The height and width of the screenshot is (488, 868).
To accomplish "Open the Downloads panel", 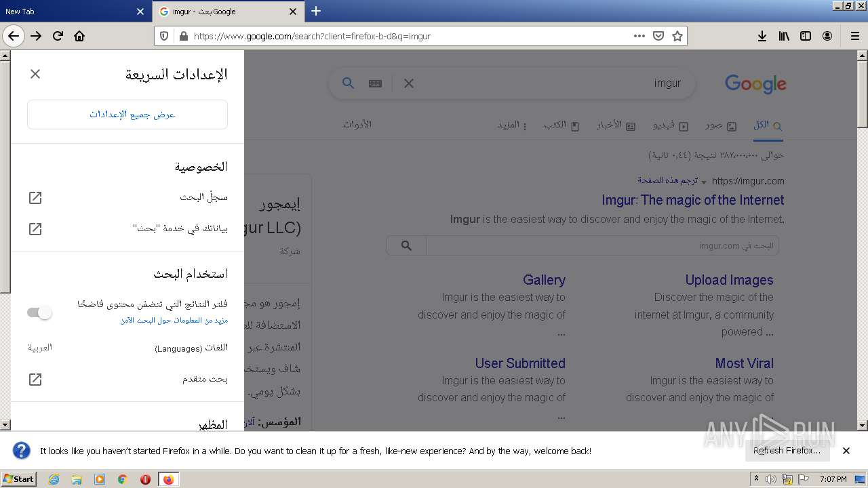I will [762, 36].
